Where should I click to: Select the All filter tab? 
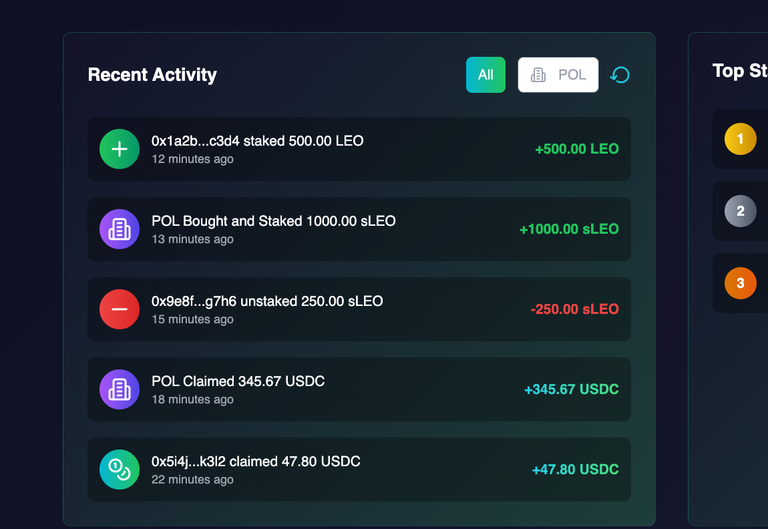click(x=485, y=75)
